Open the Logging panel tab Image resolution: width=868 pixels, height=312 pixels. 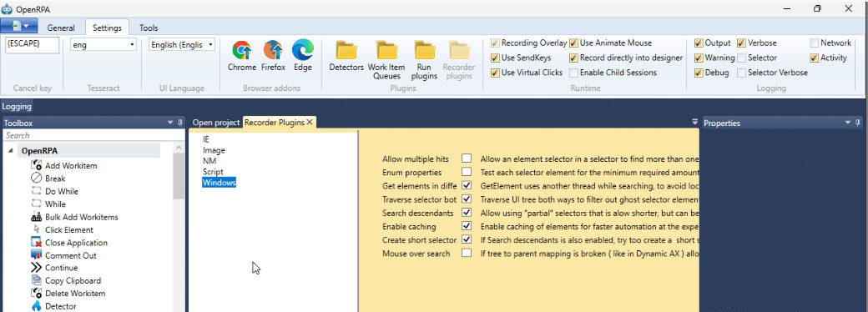(x=16, y=107)
